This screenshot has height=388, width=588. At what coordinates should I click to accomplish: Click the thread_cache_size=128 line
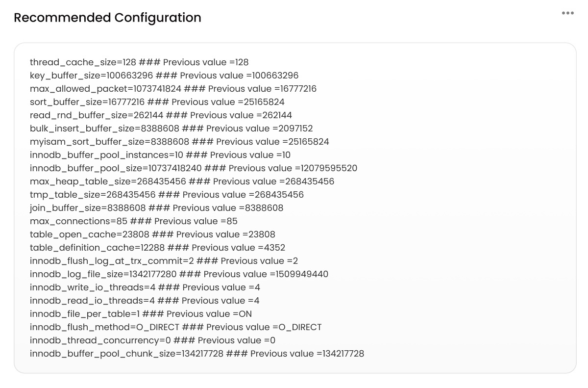tap(139, 62)
